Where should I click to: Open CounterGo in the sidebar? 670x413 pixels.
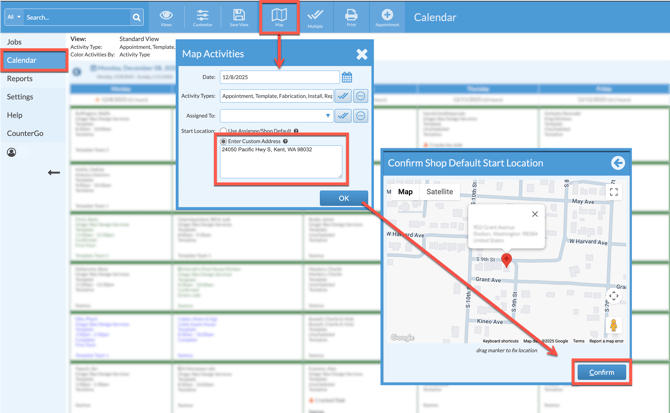pos(25,133)
